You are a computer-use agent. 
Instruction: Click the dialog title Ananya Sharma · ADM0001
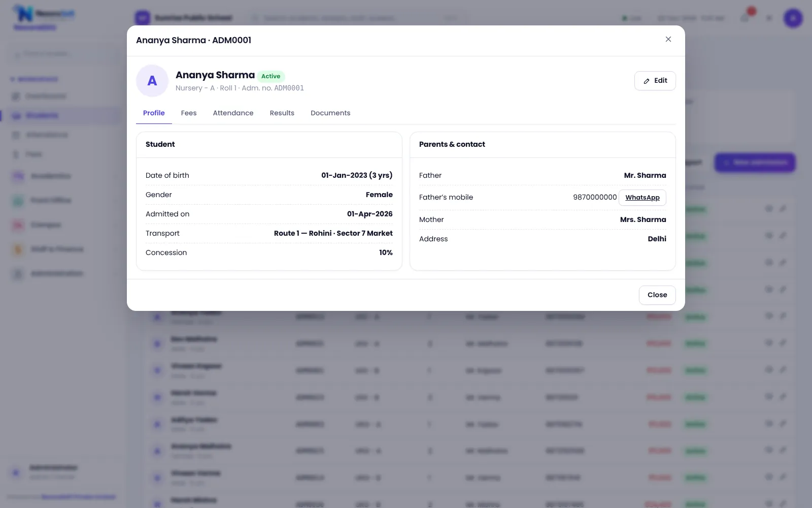point(193,40)
